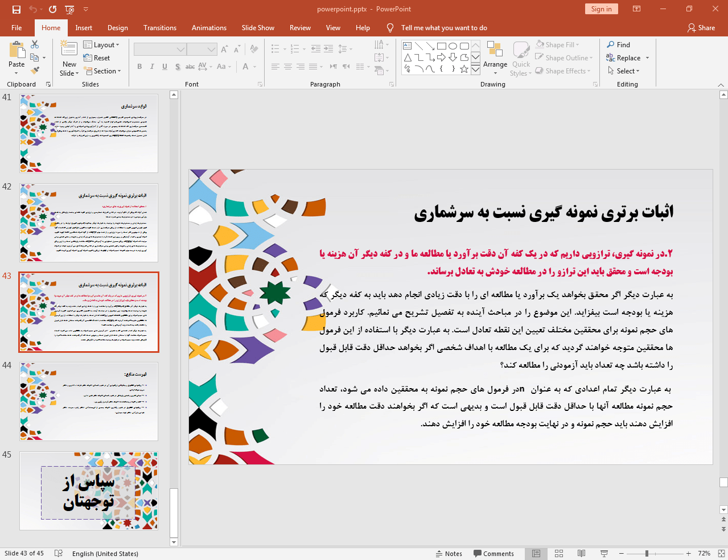Start Slide Show from status bar
728x560 pixels.
(x=604, y=553)
